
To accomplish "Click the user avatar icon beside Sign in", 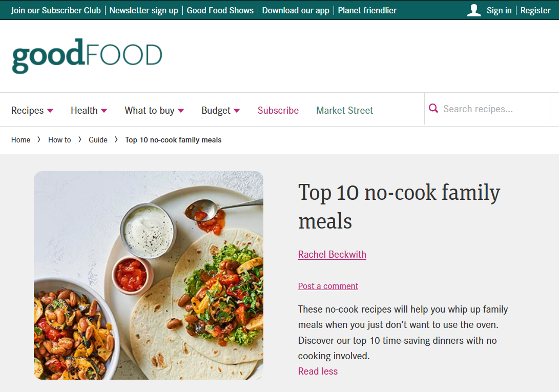I will point(474,10).
